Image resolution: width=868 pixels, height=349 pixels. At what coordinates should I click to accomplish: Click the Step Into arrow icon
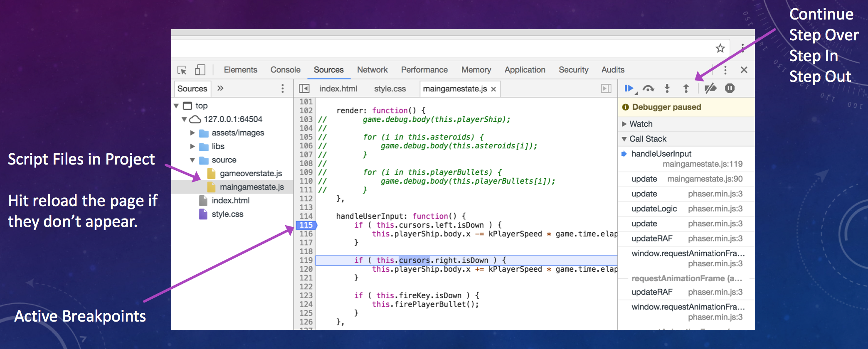[x=667, y=88]
